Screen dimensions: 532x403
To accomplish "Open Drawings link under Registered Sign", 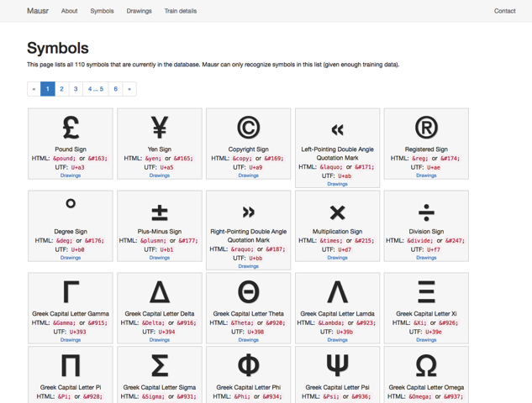I will point(426,175).
